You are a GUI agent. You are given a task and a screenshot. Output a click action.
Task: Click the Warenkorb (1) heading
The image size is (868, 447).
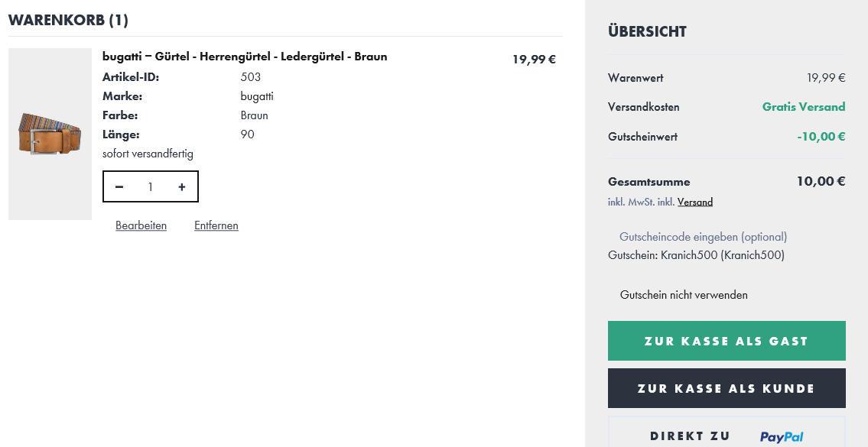(68, 20)
